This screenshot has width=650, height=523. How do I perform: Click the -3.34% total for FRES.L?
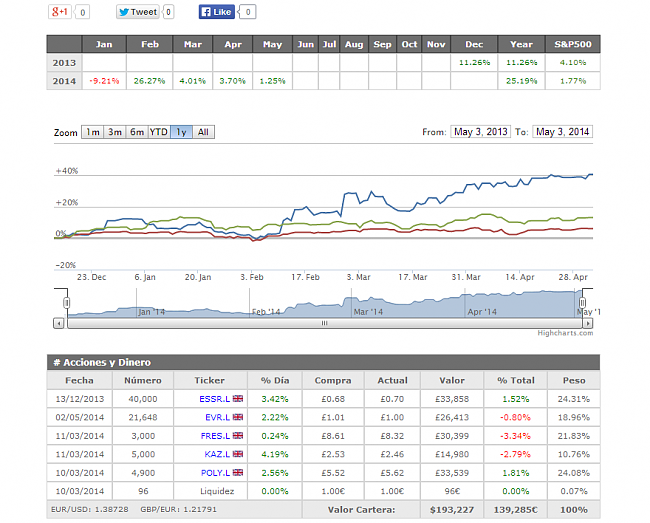[x=515, y=436]
